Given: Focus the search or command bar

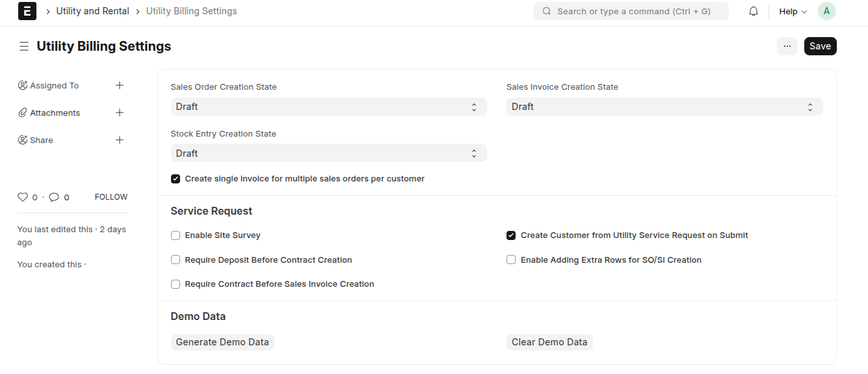Looking at the screenshot, I should point(631,11).
